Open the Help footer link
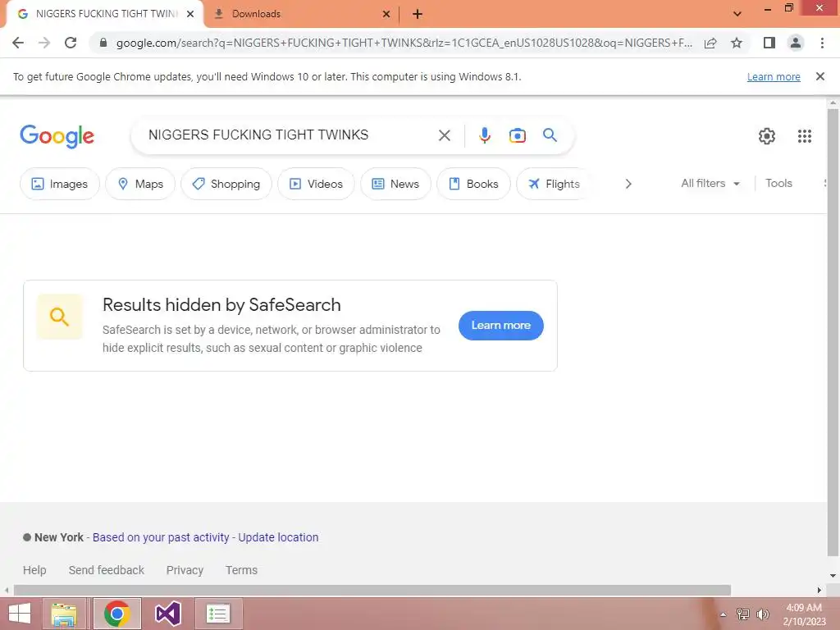Viewport: 840px width, 630px height. click(34, 570)
